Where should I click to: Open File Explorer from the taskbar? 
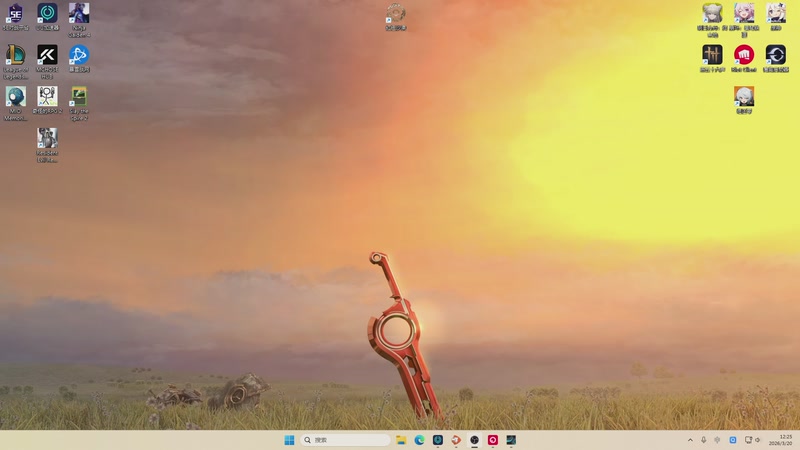coord(401,440)
